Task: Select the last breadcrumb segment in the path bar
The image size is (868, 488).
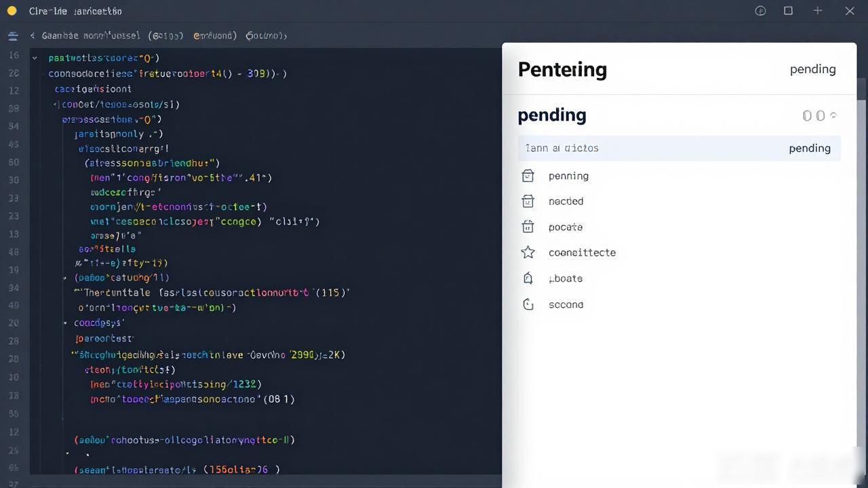Action: (x=267, y=36)
